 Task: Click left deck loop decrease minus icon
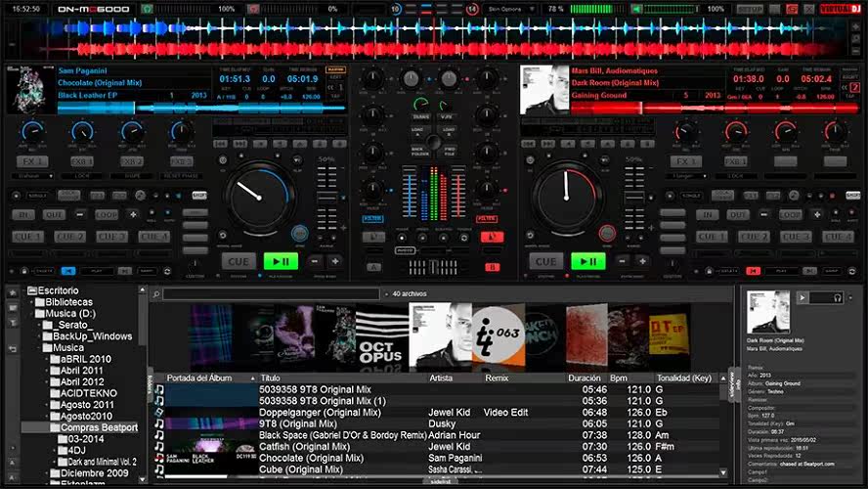click(80, 214)
